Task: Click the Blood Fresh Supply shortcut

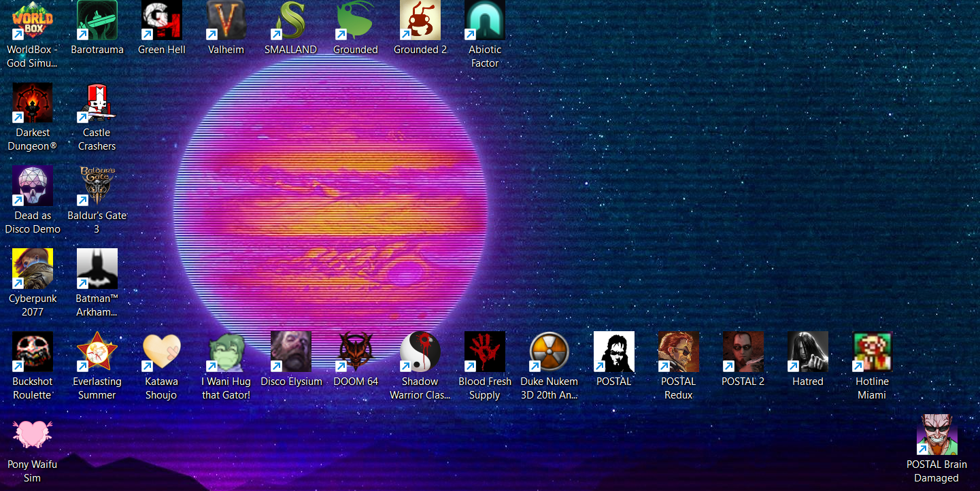Action: 485,352
